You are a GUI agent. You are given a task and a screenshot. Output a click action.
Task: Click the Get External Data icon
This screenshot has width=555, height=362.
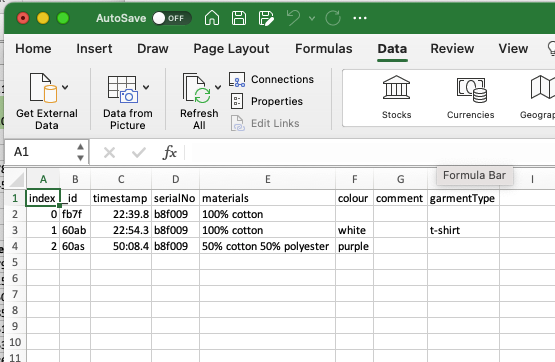(x=43, y=88)
